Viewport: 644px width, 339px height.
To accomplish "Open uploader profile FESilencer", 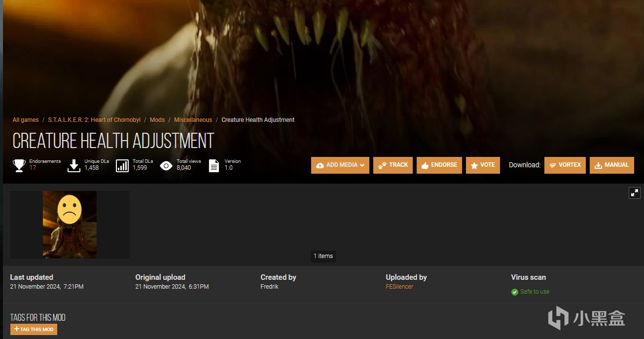I will (x=399, y=287).
